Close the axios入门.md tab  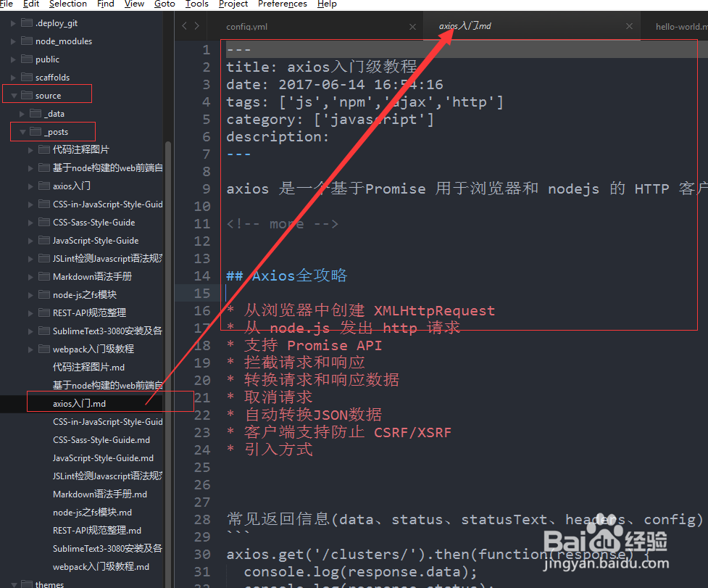629,26
